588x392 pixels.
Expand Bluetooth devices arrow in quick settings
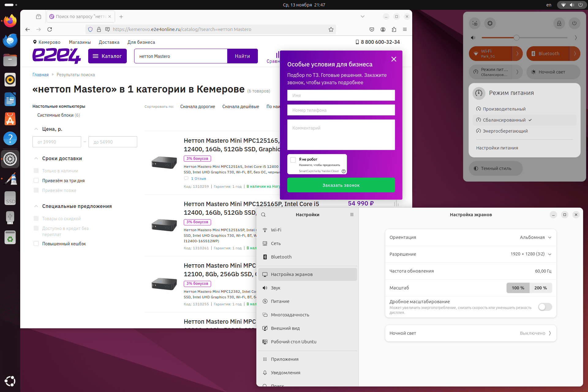pos(575,54)
